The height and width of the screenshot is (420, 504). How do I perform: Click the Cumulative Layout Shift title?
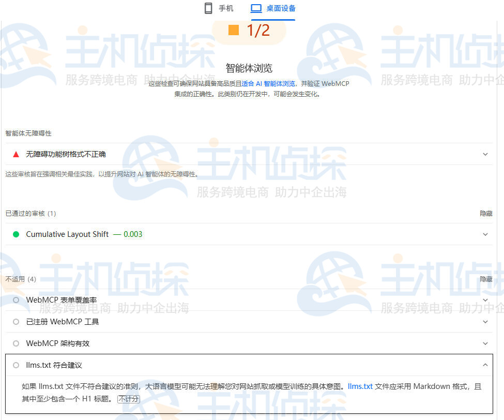[67, 234]
